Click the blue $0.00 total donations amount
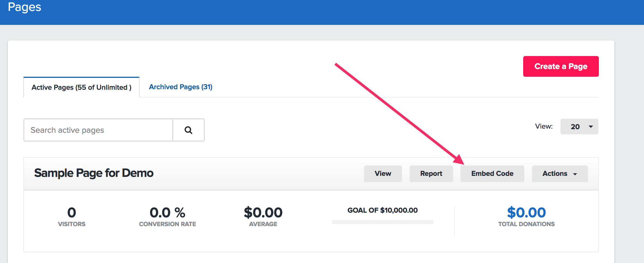Image resolution: width=644 pixels, height=263 pixels. [526, 213]
